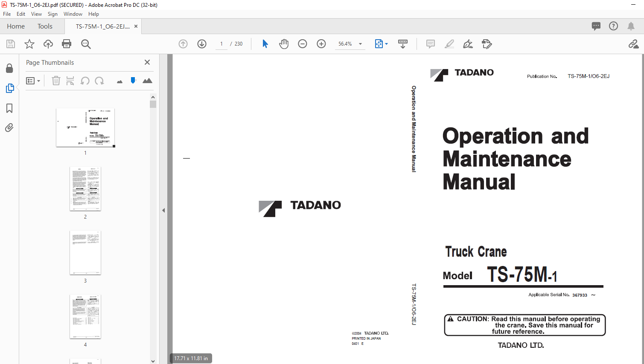Go to the previous page with the up arrow
The height and width of the screenshot is (364, 644).
[x=183, y=44]
